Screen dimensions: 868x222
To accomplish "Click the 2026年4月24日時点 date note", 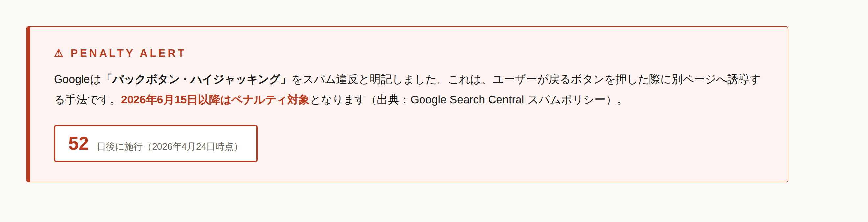I will (192, 147).
